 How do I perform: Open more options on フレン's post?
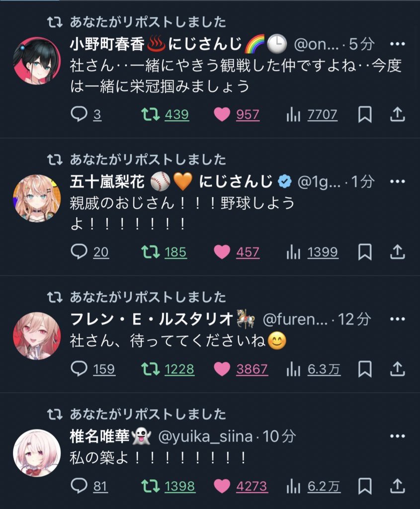click(x=397, y=319)
